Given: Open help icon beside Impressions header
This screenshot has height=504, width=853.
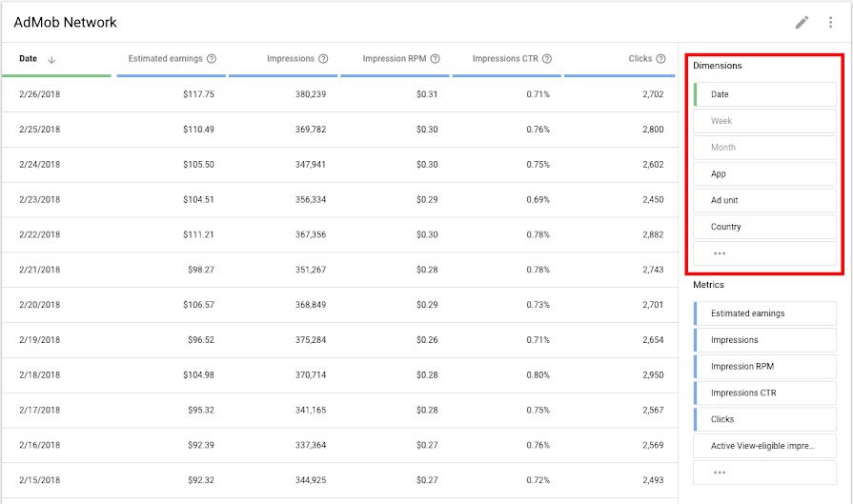Looking at the screenshot, I should pos(323,59).
